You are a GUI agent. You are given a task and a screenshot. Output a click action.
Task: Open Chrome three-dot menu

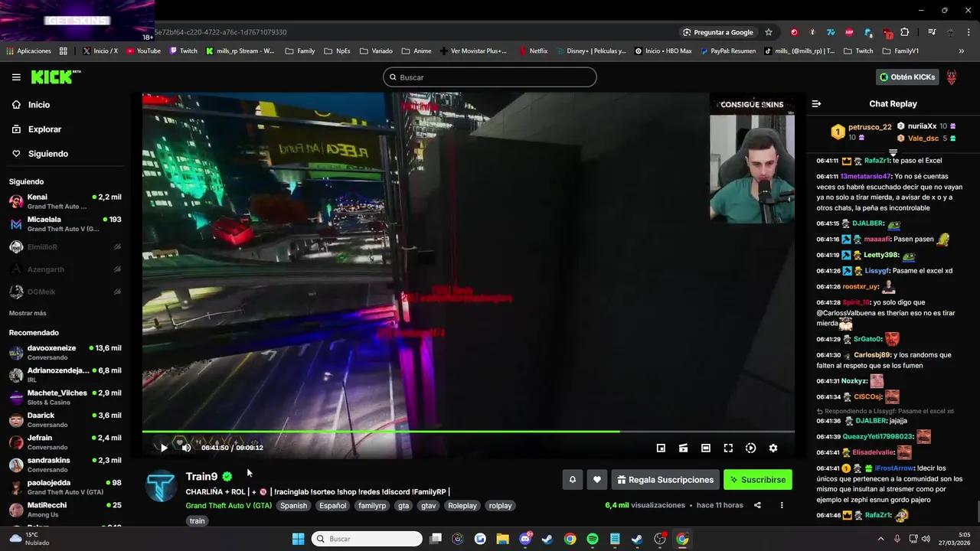pos(970,32)
